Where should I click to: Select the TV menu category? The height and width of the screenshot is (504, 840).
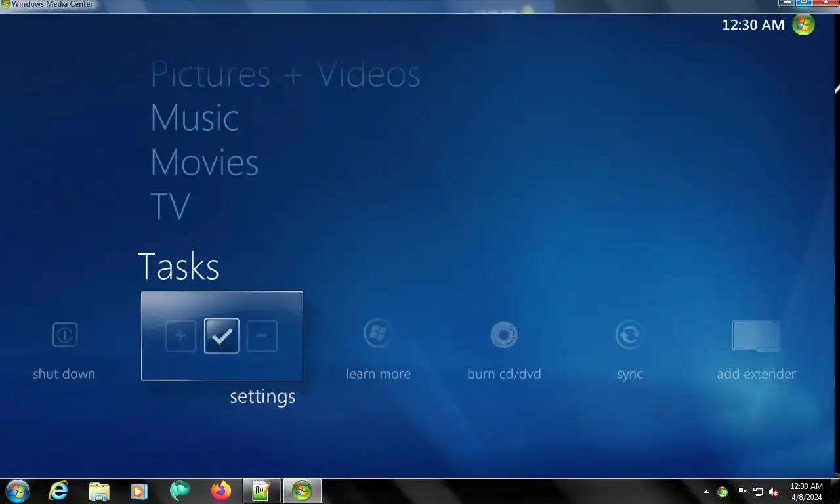[170, 206]
